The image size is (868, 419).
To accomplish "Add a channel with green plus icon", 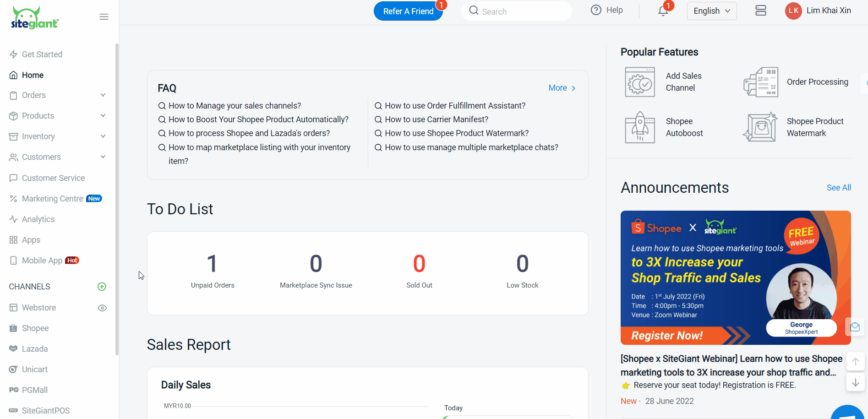I will [102, 287].
